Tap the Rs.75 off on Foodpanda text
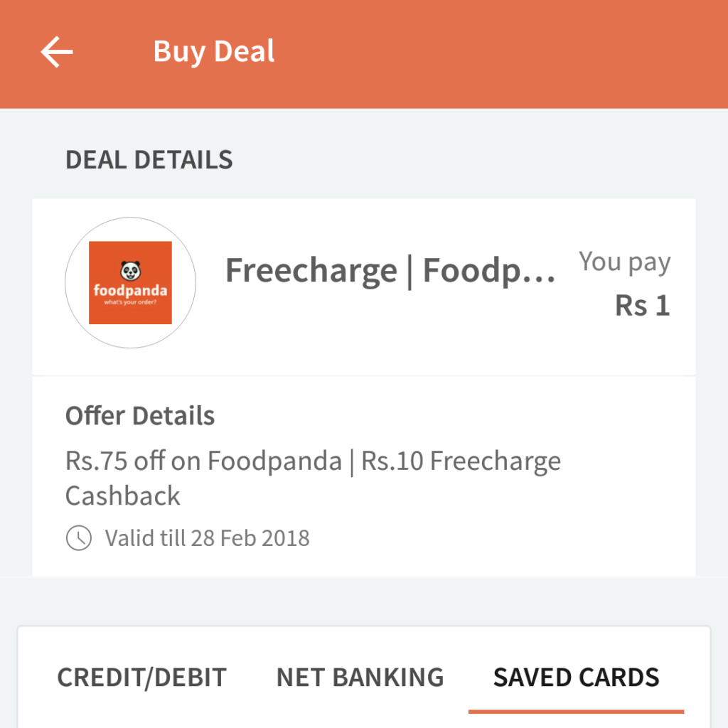 (203, 461)
